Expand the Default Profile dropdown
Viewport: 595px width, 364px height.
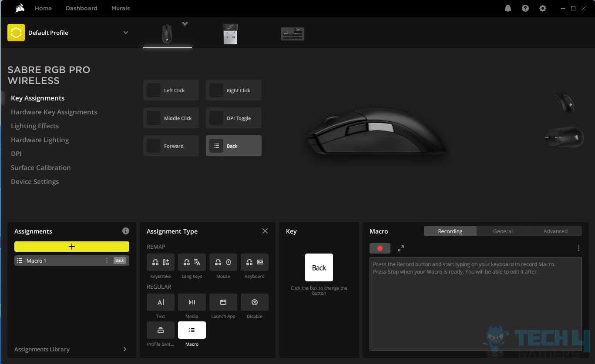coord(126,33)
